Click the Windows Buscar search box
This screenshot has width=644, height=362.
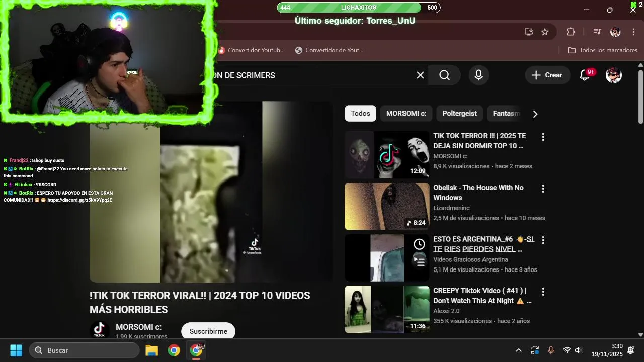84,350
